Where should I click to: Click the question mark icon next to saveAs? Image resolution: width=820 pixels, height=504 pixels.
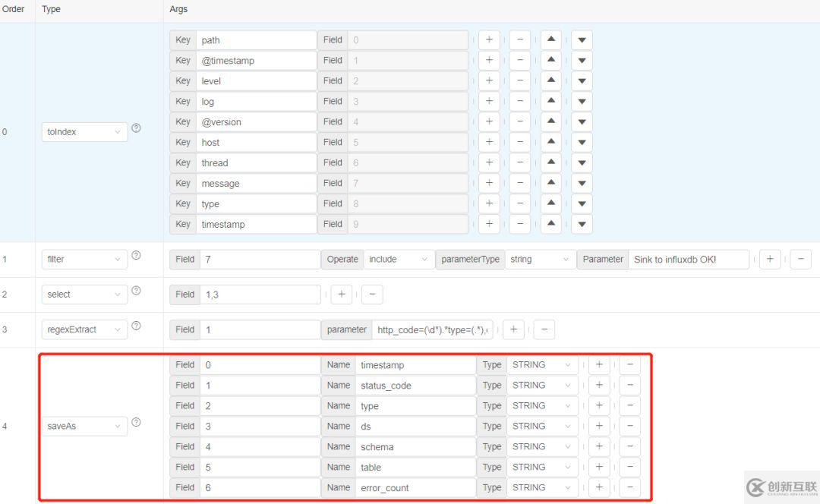coord(136,423)
